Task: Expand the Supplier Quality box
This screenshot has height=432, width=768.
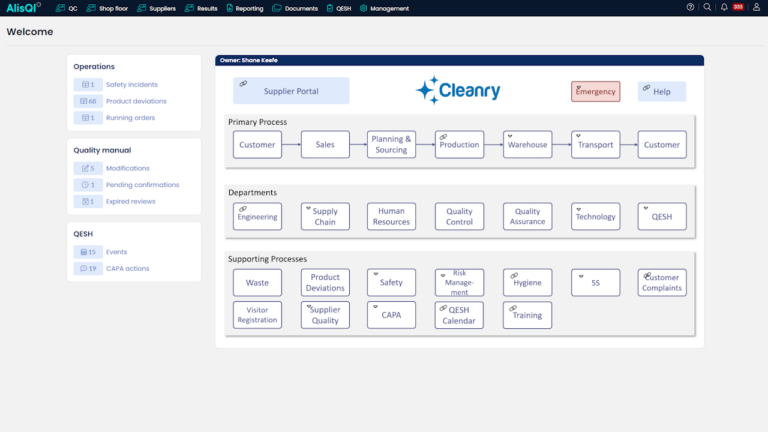Action: tap(325, 315)
